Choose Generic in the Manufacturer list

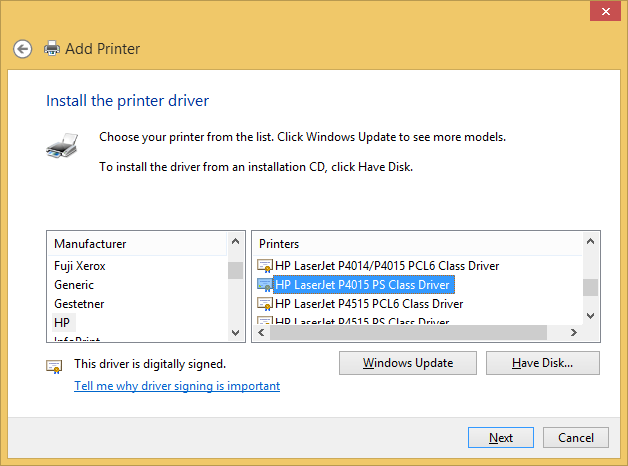[x=74, y=285]
